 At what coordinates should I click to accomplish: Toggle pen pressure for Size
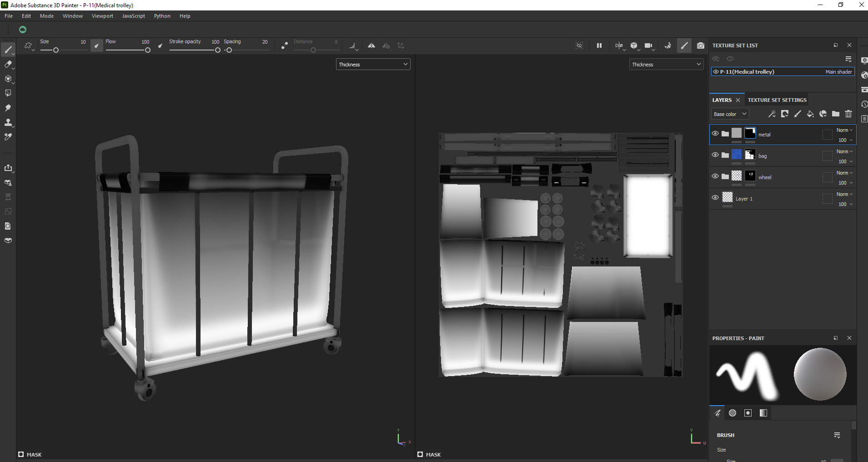[x=96, y=45]
